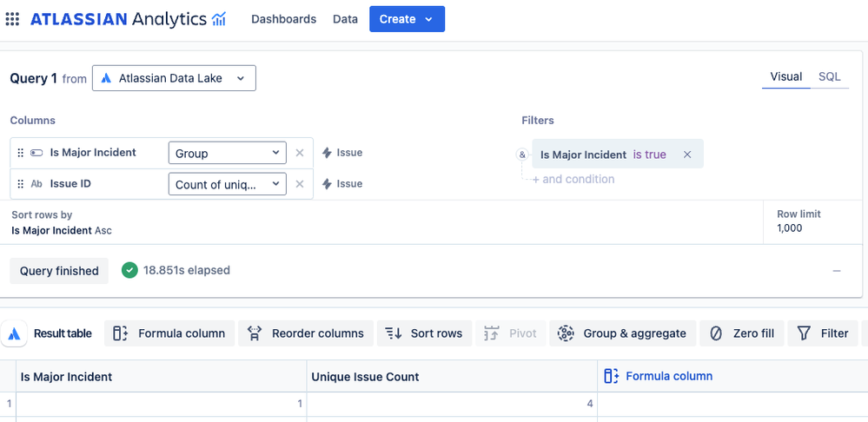Click the Unique Issue Count cell value 4

[x=452, y=405]
